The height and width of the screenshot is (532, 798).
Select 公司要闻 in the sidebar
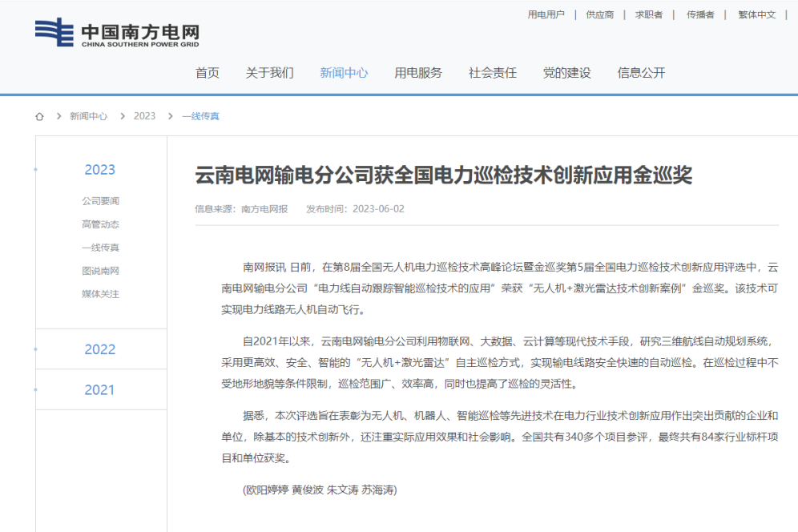tap(100, 201)
